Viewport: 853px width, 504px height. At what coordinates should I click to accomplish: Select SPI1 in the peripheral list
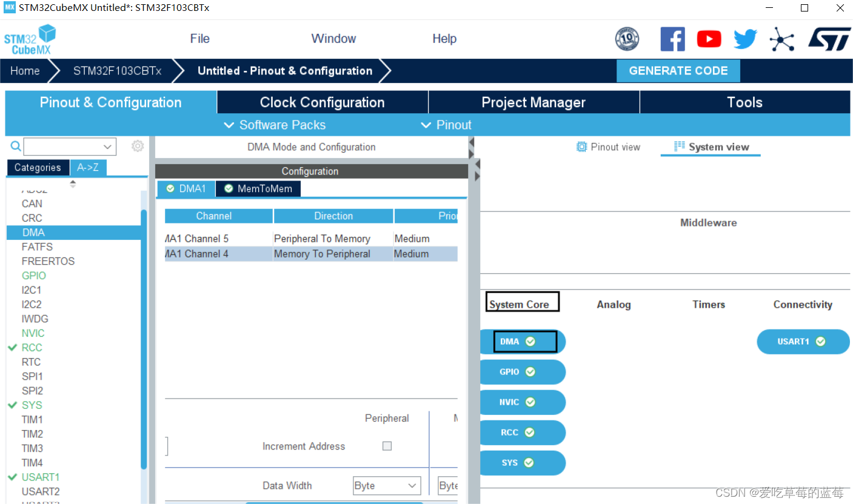(x=32, y=377)
